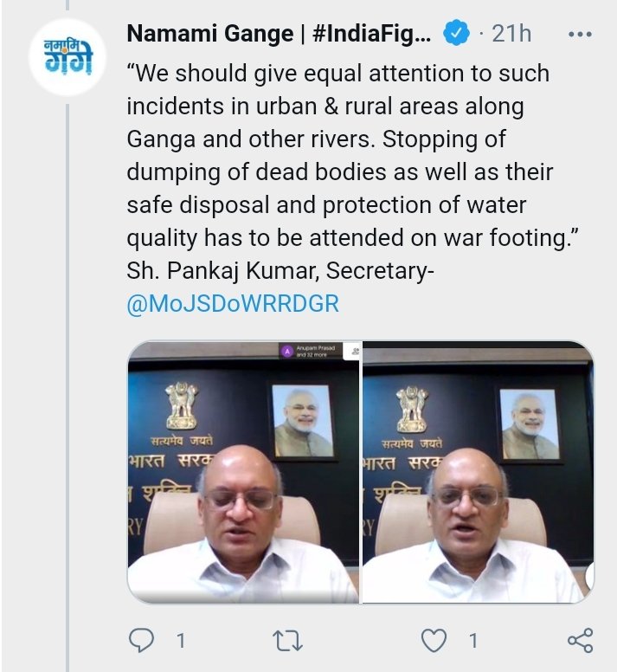Viewport: 617px width, 672px height.
Task: Click the reply speech bubble icon
Action: (x=141, y=641)
